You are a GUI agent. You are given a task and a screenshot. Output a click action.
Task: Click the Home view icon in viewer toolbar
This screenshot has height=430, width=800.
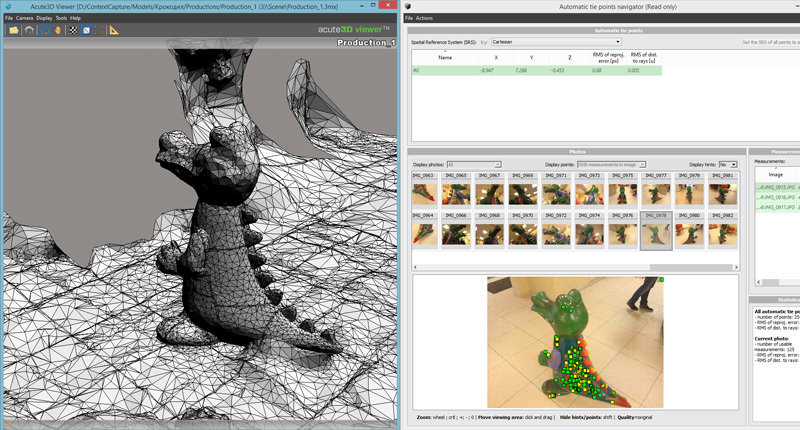[29, 30]
